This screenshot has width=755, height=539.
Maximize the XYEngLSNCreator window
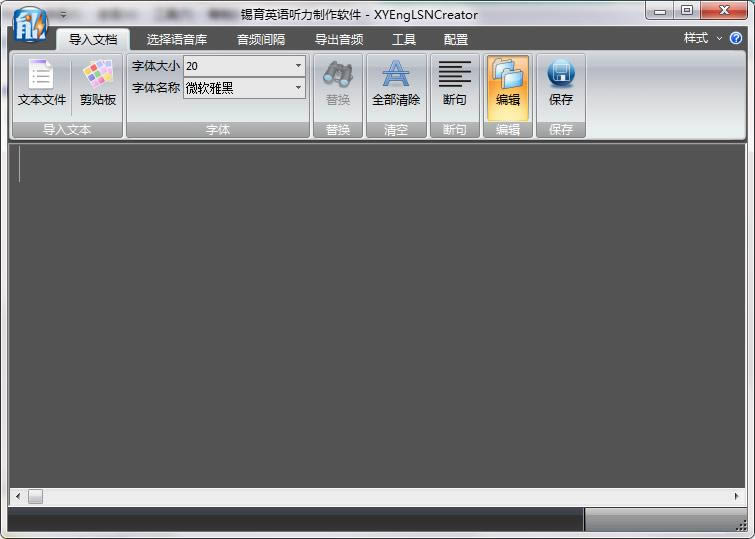(687, 11)
